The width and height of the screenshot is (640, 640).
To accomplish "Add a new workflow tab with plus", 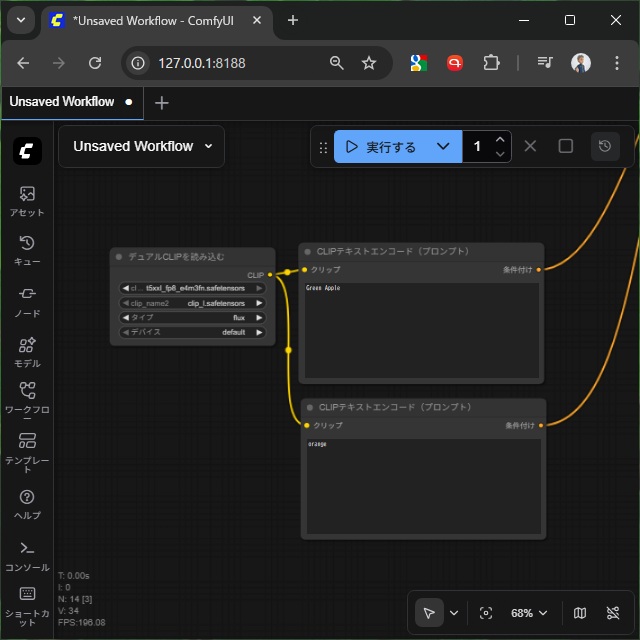I will [x=162, y=103].
